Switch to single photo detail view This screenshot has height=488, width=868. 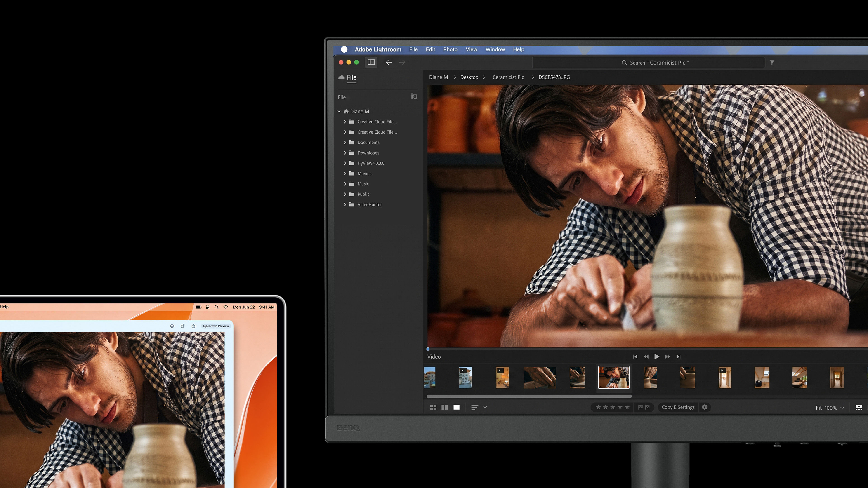(457, 408)
